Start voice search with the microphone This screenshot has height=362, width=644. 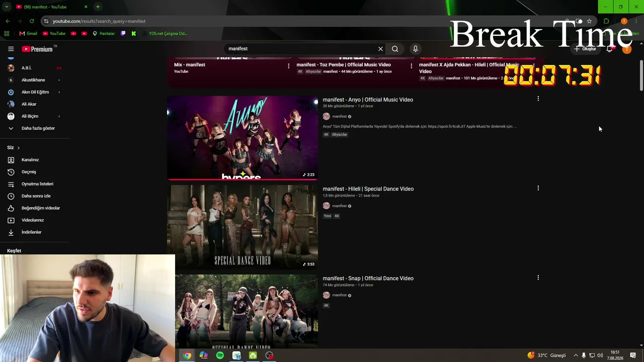pyautogui.click(x=415, y=49)
